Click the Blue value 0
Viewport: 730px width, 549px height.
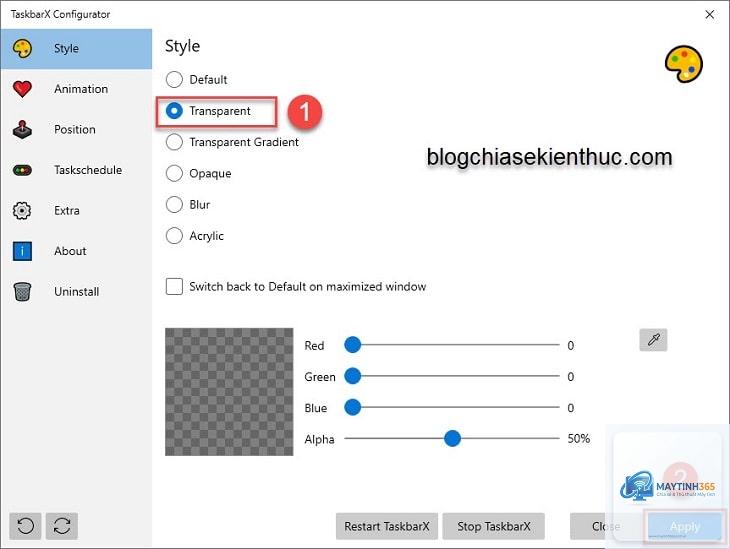[x=571, y=408]
